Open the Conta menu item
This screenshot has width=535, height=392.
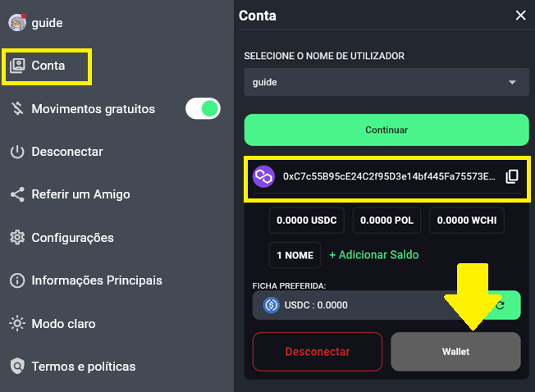pyautogui.click(x=48, y=66)
